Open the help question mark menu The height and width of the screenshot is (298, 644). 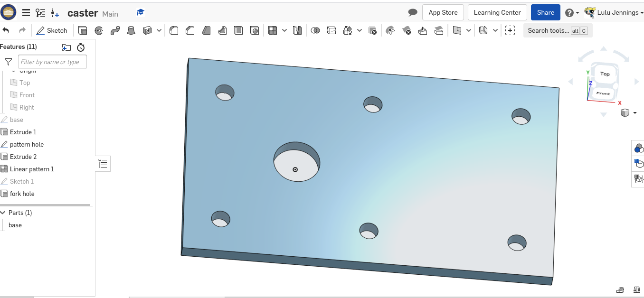click(x=572, y=13)
